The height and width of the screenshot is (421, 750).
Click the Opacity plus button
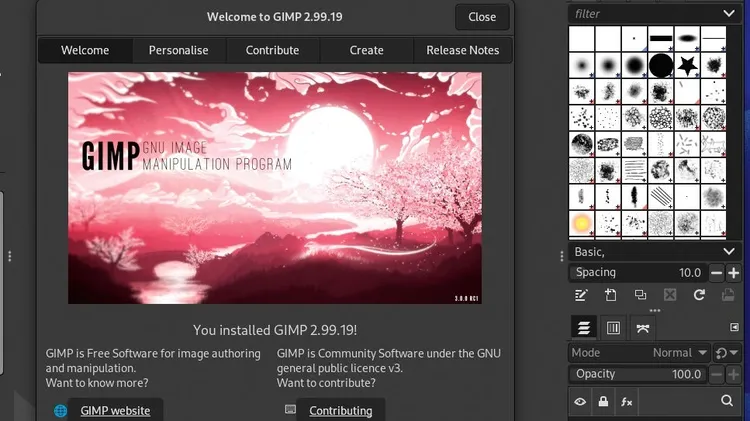pos(733,375)
